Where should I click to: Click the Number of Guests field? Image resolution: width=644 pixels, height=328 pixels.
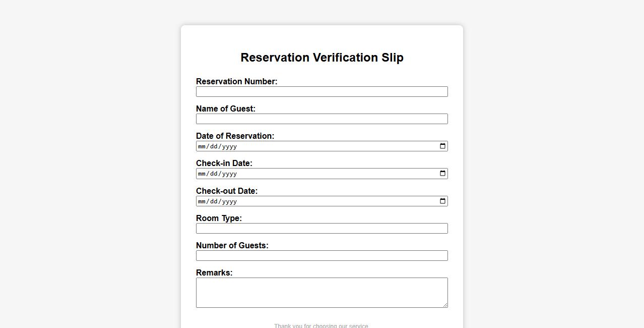click(321, 256)
